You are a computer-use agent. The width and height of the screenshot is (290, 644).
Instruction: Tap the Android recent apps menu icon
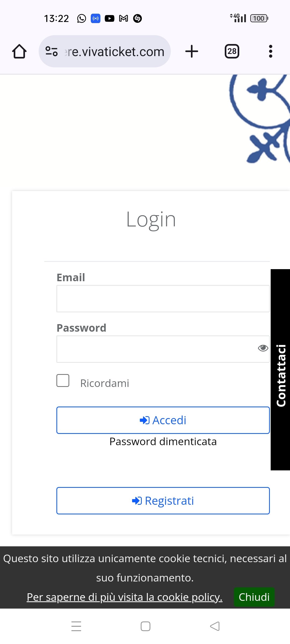[x=76, y=626]
